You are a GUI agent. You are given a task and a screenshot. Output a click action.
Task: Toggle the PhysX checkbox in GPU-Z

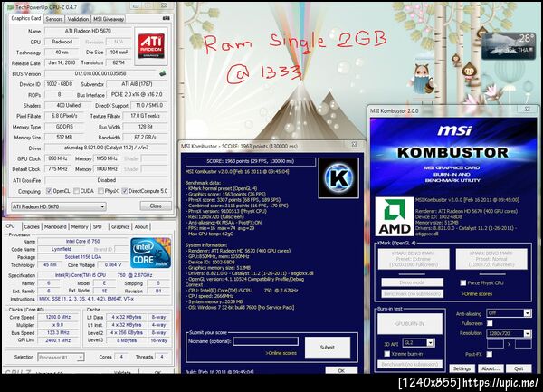100,191
